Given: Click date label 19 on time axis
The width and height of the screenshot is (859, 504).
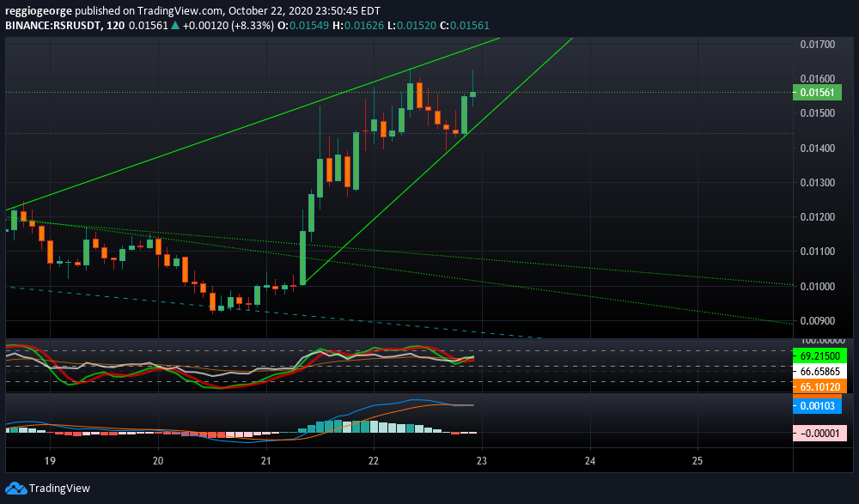Looking at the screenshot, I should tap(50, 460).
